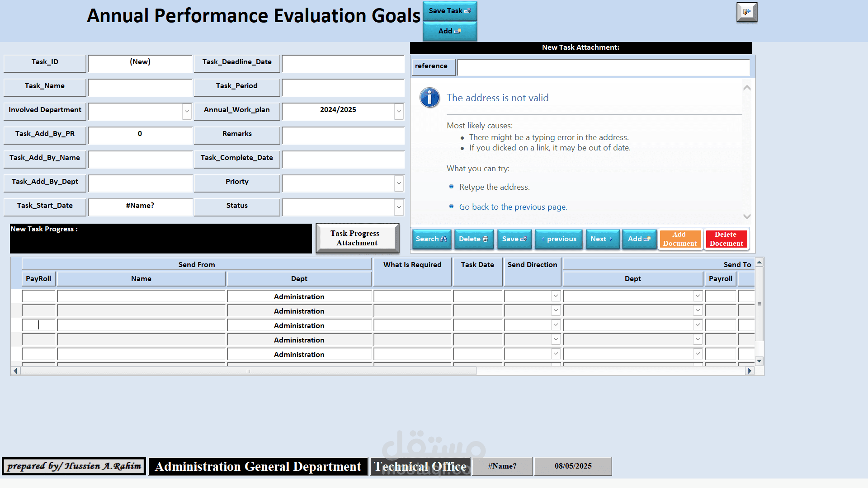868x488 pixels.
Task: Click the Task_Add_By_Dept input field
Action: pos(140,183)
